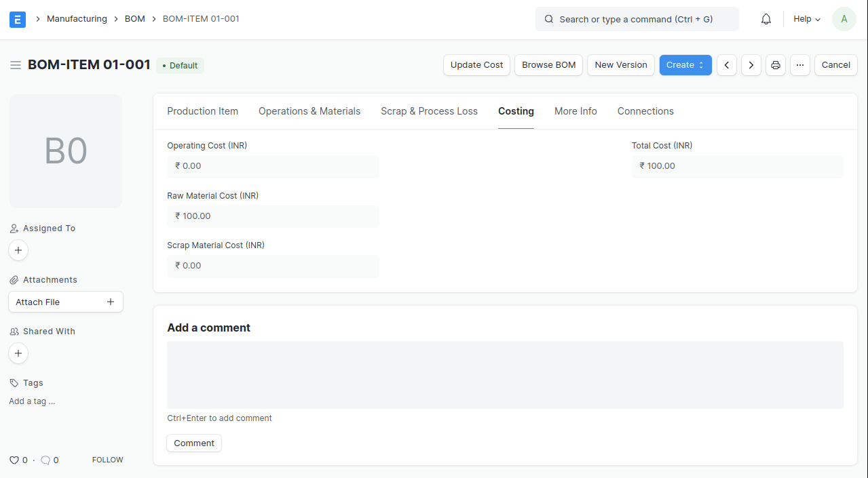
Task: Select the Operations & Materials tab
Action: (x=309, y=111)
